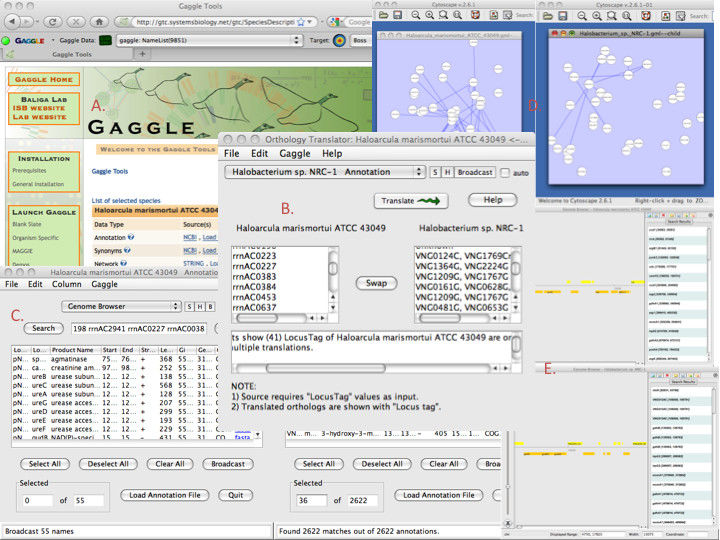Enable the auto checkbox in Orthology Translator
The height and width of the screenshot is (540, 720).
point(507,172)
